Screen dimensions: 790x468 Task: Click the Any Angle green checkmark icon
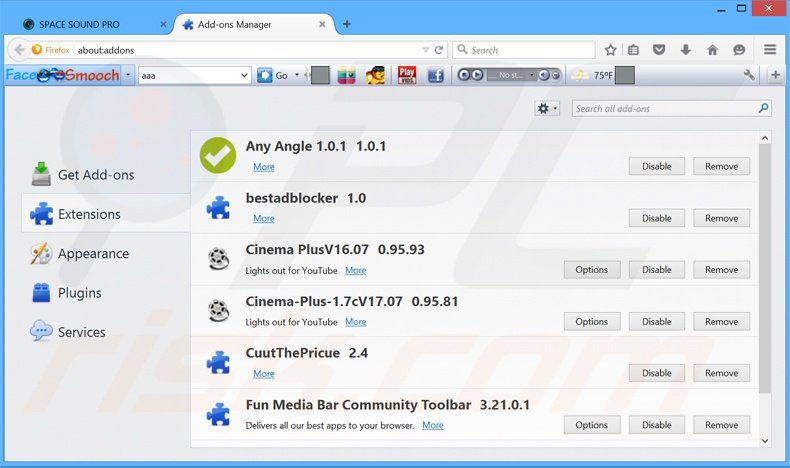(x=218, y=155)
